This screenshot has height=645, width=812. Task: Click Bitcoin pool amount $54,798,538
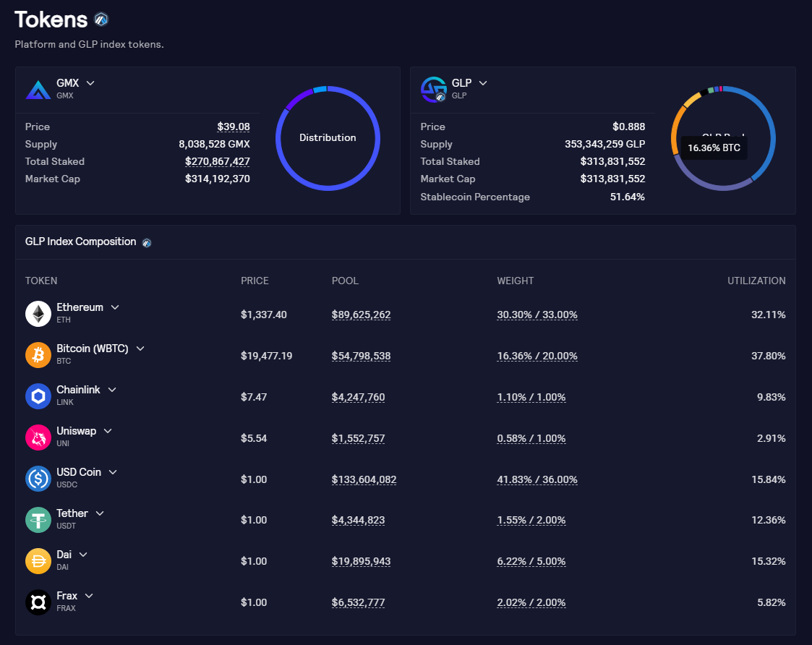[361, 356]
